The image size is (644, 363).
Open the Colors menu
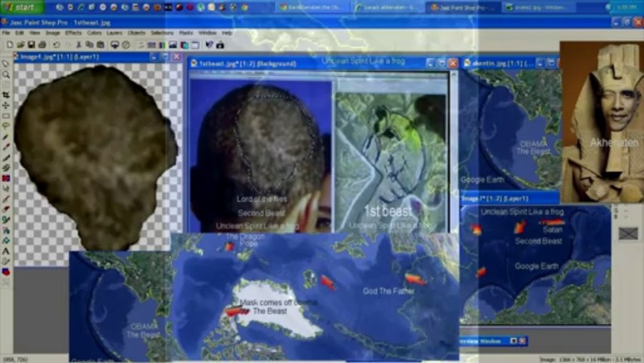coord(94,33)
